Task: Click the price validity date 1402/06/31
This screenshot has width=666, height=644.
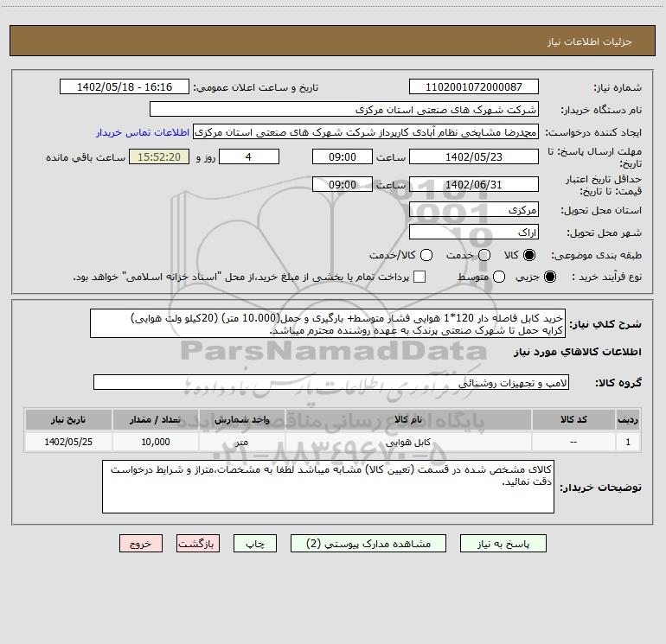Action: click(x=474, y=184)
